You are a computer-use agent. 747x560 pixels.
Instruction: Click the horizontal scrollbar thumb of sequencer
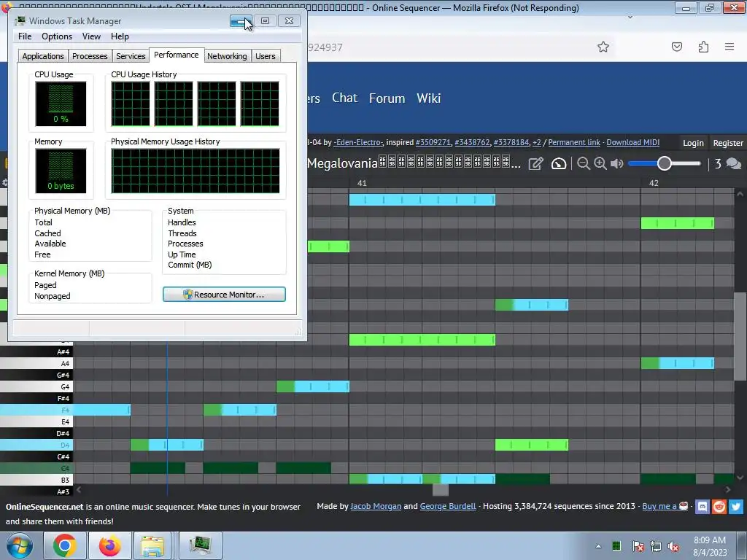coord(440,489)
